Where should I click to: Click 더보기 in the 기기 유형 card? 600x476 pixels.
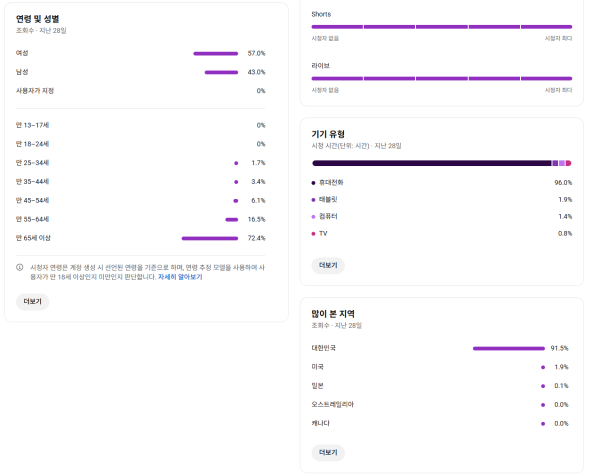pos(328,265)
